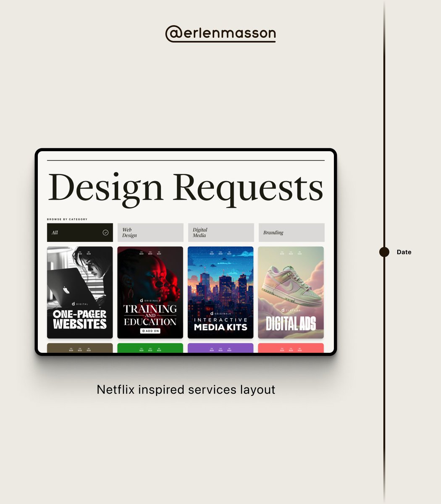
Task: Open the partially visible purple card
Action: (x=220, y=348)
